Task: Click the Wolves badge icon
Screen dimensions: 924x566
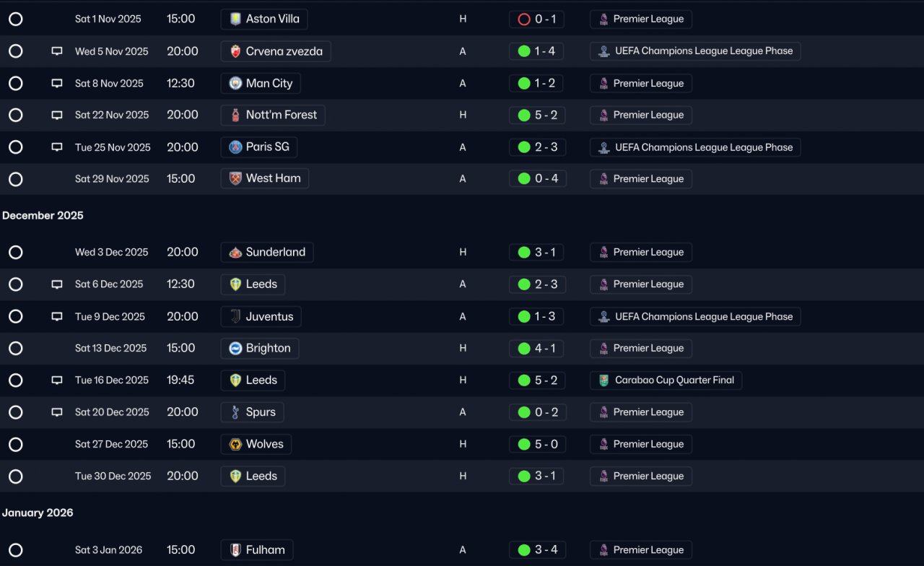Action: pos(235,444)
